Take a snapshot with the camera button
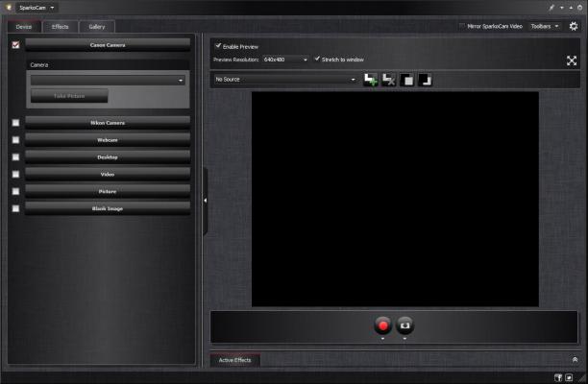The image size is (588, 384). [404, 325]
